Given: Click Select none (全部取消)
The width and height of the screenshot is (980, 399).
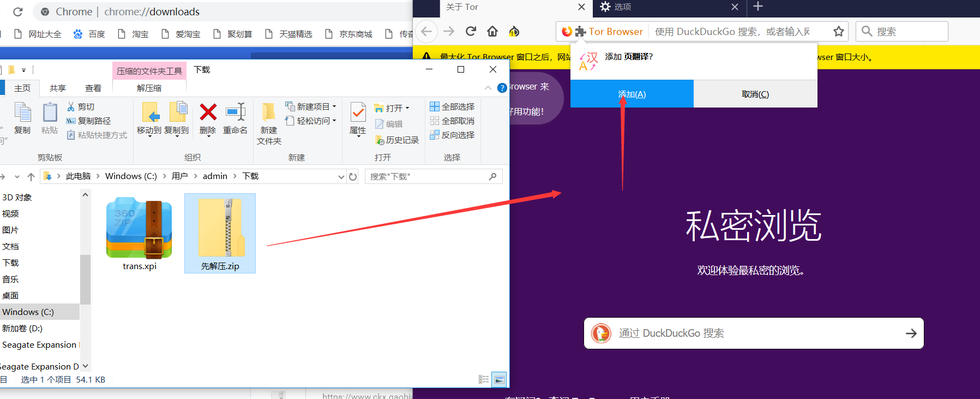Looking at the screenshot, I should [452, 121].
